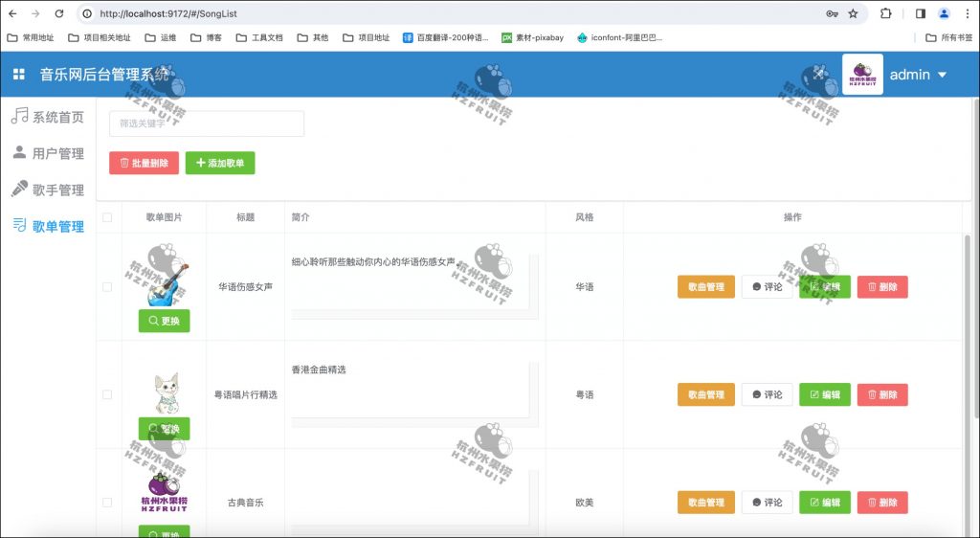Viewport: 980px width, 538px height.
Task: Open the 博客 bookmark folder
Action: (x=207, y=37)
